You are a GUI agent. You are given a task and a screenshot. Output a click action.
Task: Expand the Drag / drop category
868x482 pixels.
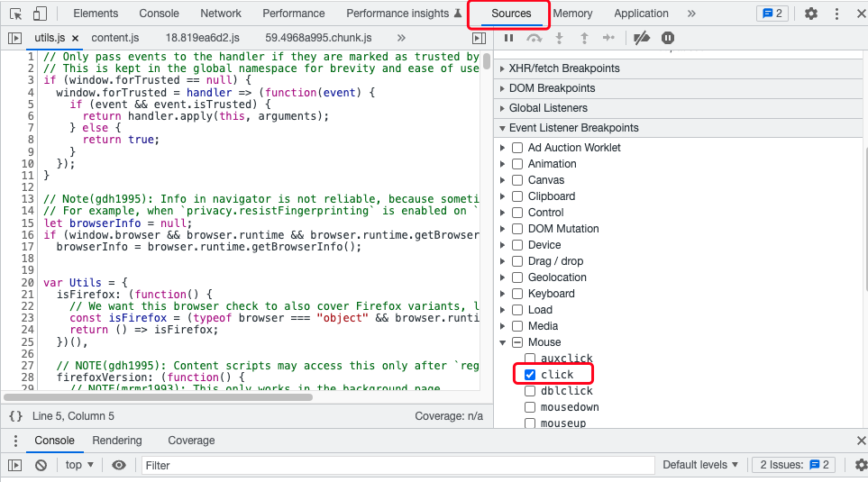point(503,261)
